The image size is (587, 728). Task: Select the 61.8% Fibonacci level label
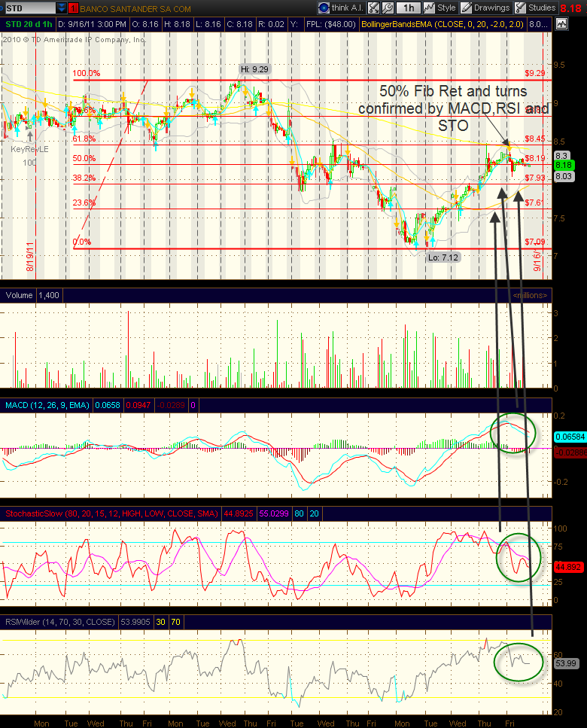pos(84,139)
